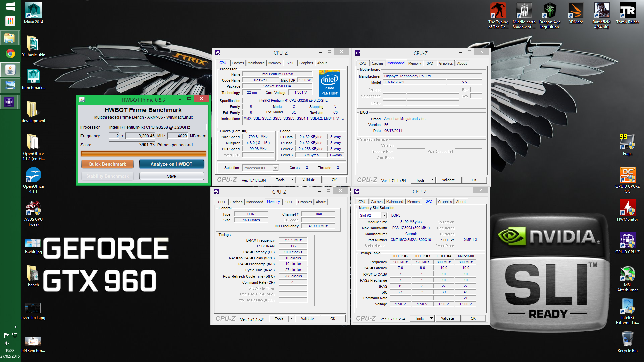644x362 pixels.
Task: Click OK in the SPD window
Action: tap(473, 318)
